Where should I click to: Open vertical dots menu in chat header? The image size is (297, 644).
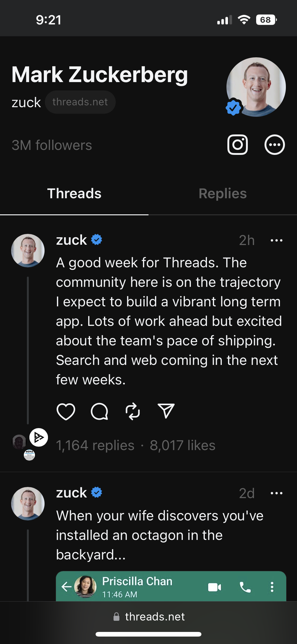[x=272, y=587]
